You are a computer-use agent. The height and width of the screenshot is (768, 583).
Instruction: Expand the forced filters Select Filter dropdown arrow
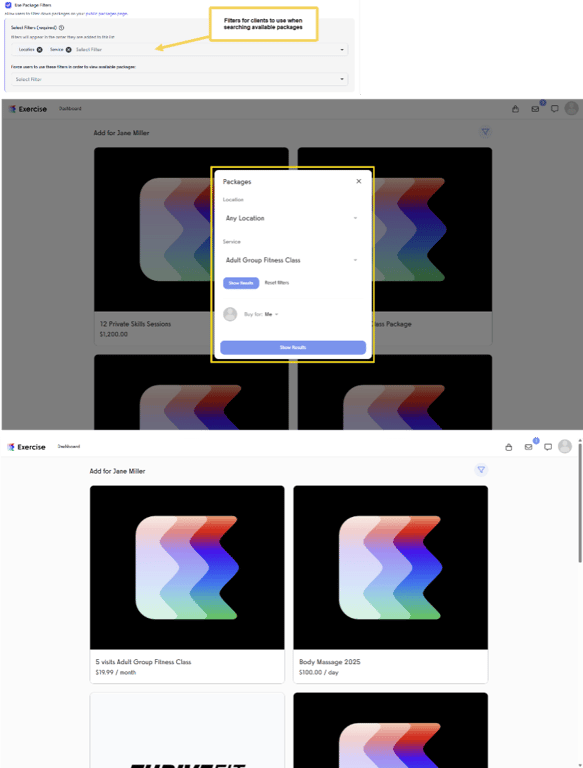pos(342,79)
